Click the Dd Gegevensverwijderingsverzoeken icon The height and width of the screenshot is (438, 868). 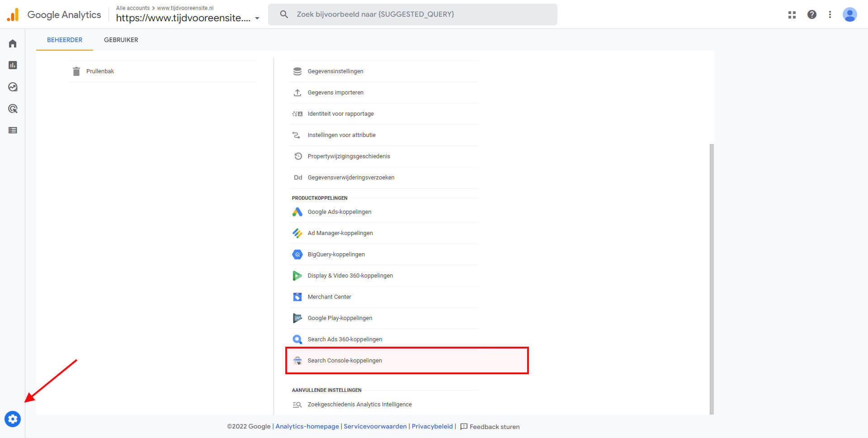pyautogui.click(x=298, y=178)
